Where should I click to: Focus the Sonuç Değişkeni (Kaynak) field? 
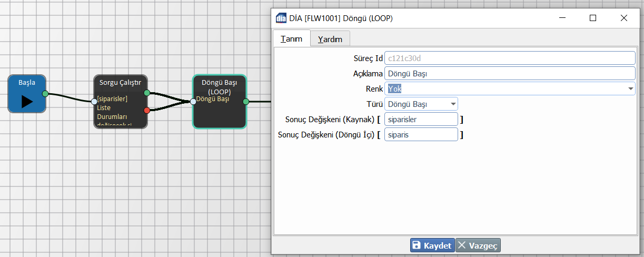[421, 120]
